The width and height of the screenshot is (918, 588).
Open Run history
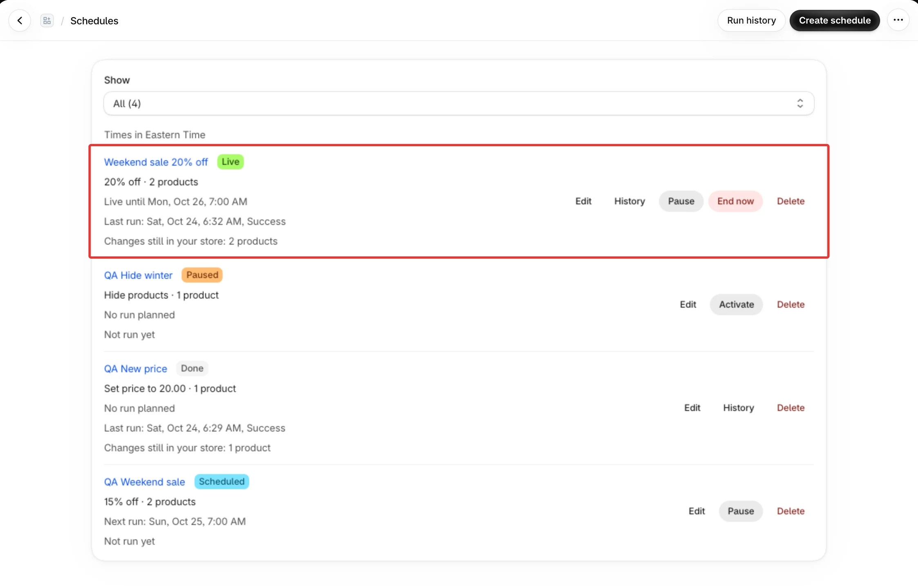(x=751, y=20)
